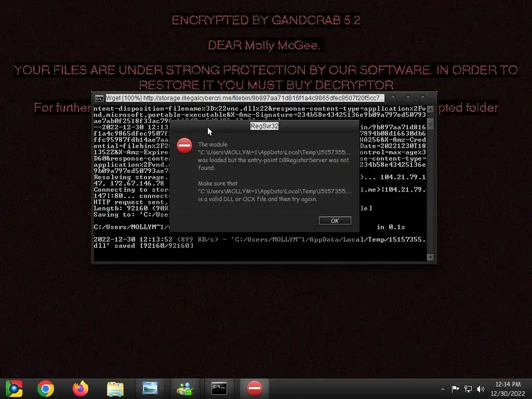
Task: Maximize the Wget console window
Action: point(408,98)
